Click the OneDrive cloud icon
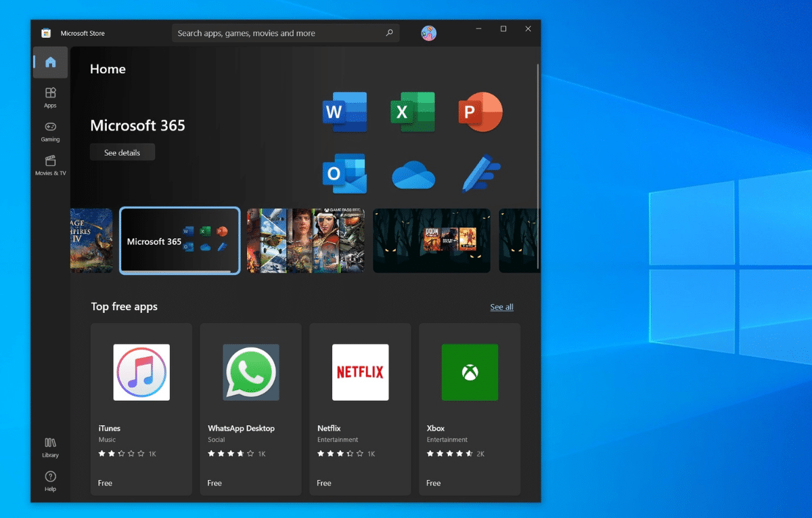The width and height of the screenshot is (812, 518). point(413,175)
